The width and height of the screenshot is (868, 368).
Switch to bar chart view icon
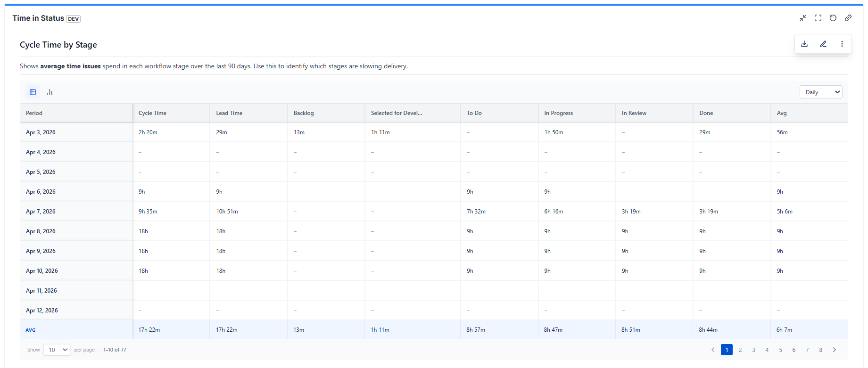[50, 92]
